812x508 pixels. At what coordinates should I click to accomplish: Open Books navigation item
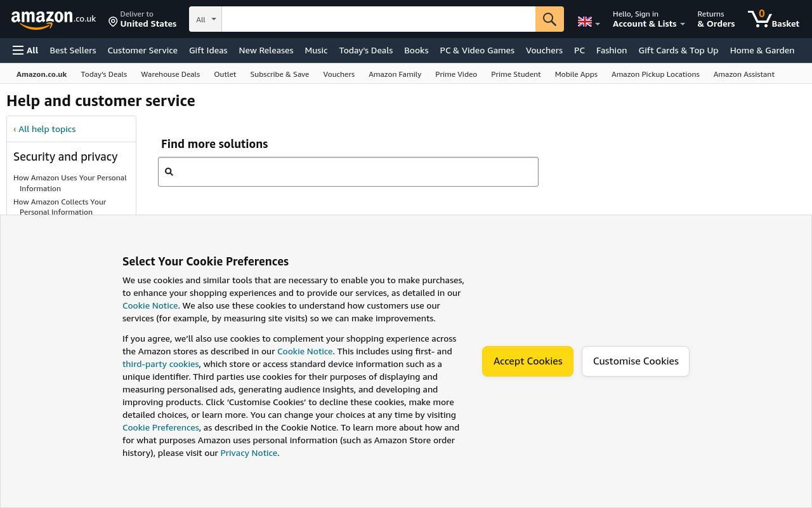pos(416,50)
